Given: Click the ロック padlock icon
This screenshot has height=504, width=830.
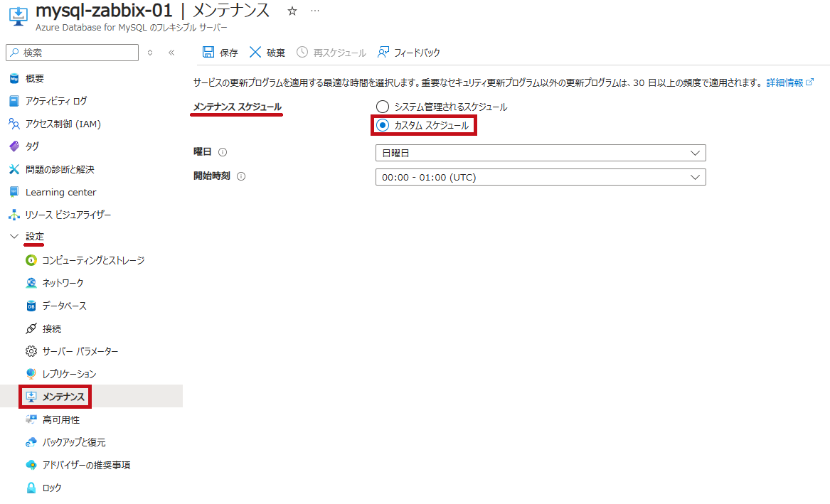Looking at the screenshot, I should (x=31, y=488).
